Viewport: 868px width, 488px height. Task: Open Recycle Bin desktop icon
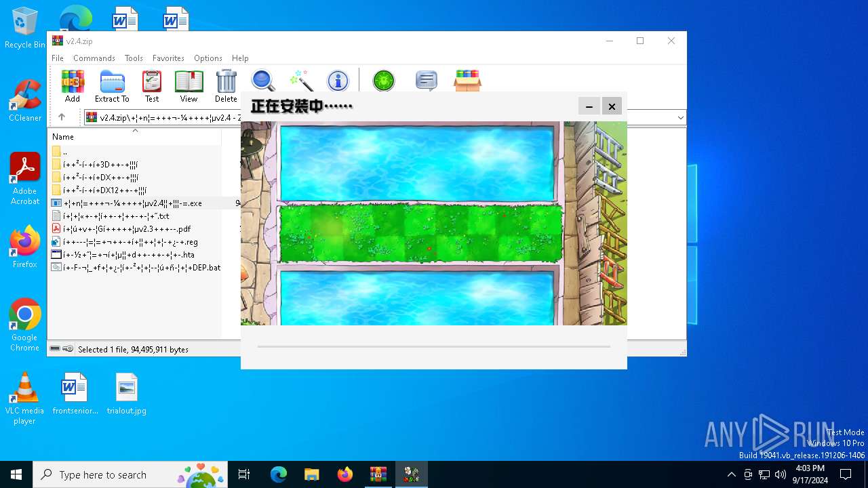[x=24, y=28]
